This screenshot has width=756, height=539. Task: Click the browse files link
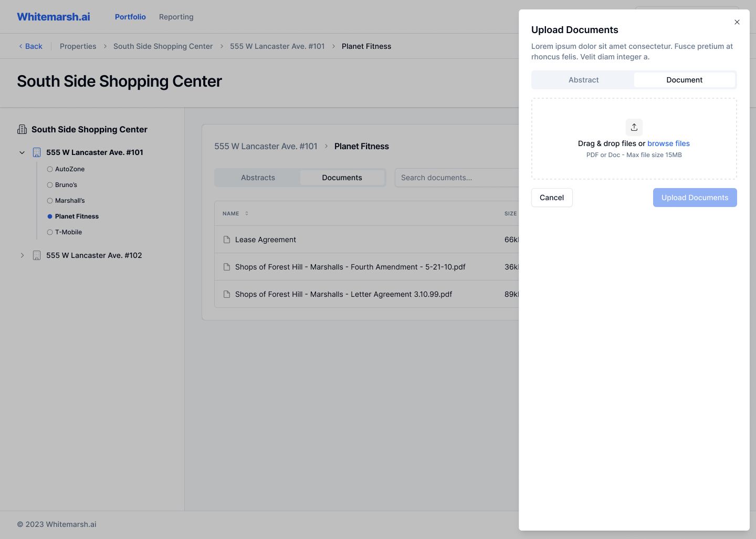pos(668,143)
